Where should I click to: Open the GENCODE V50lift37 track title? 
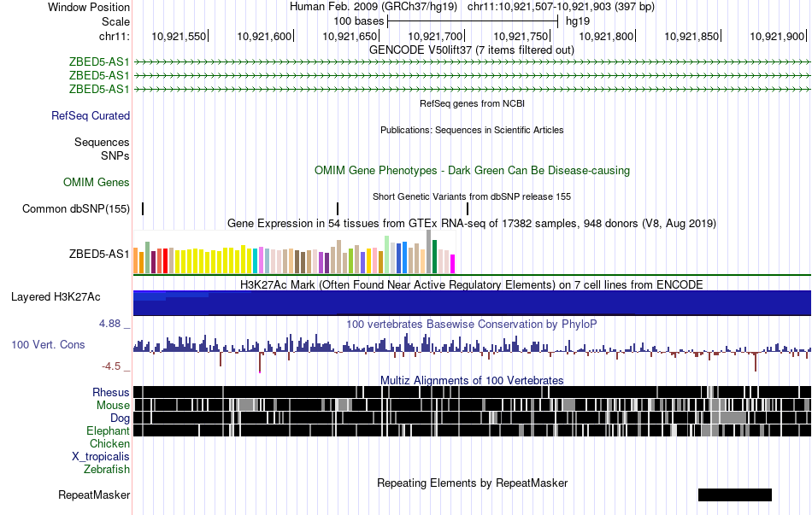472,50
